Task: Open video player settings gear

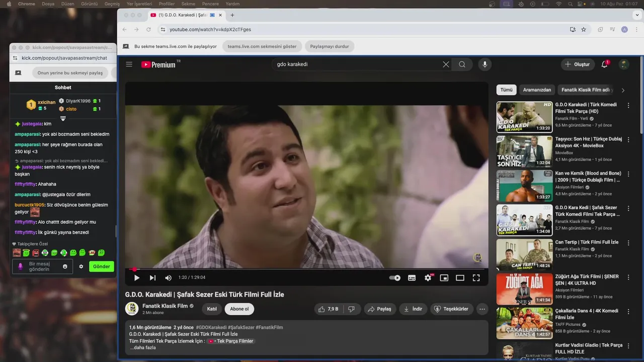Action: point(428,278)
